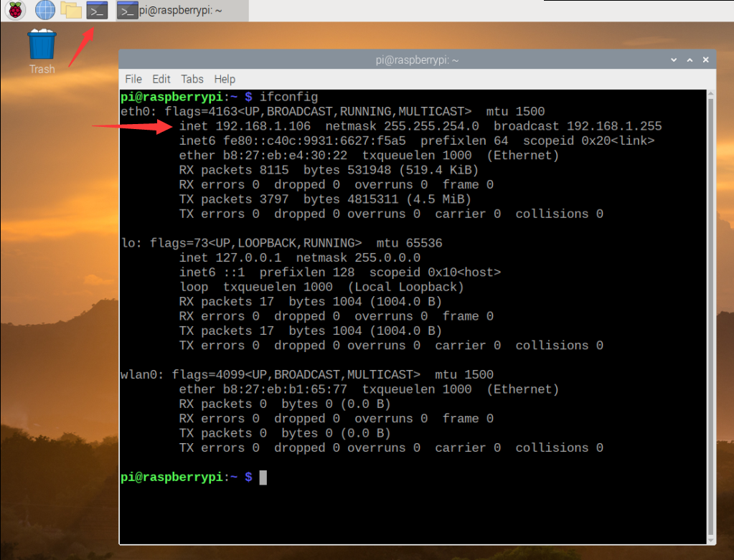Click the wlan0 MAC address b8:27:eb:b1:65:77
This screenshot has width=734, height=560.
[x=285, y=389]
